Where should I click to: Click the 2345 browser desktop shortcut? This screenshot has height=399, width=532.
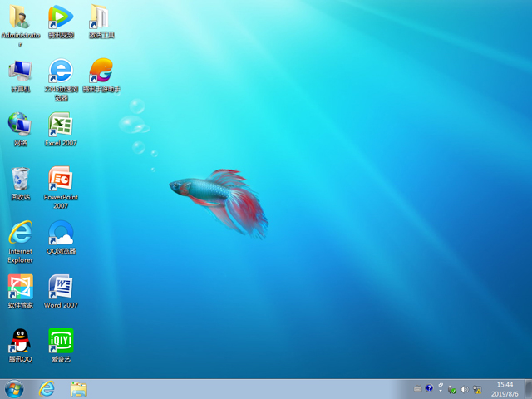point(60,71)
